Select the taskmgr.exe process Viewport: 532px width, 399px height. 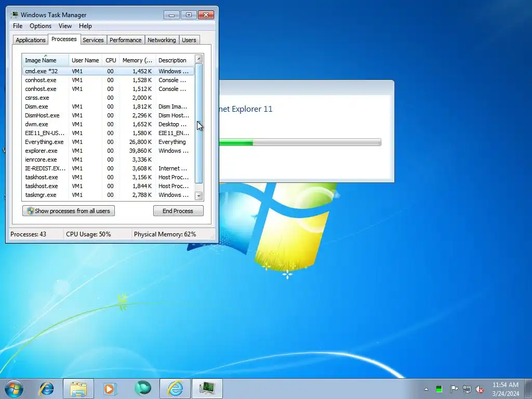pos(108,195)
